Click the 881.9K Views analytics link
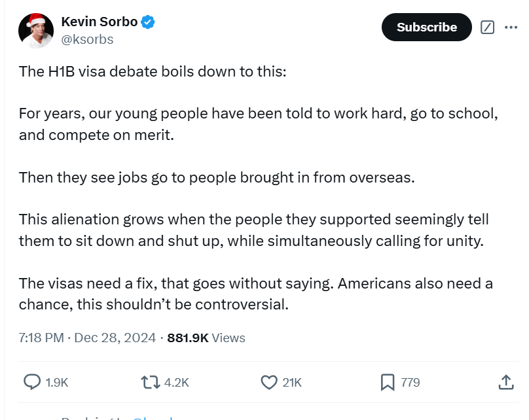 (x=206, y=338)
